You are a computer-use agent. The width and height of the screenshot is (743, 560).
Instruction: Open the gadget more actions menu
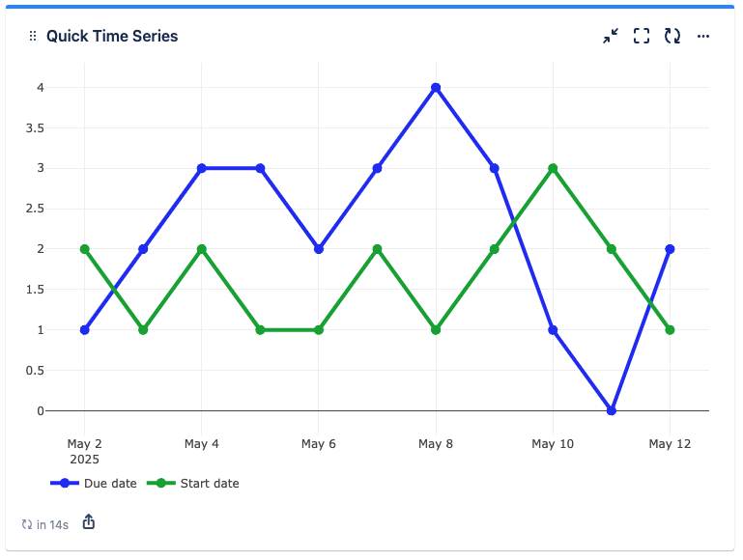tap(703, 37)
